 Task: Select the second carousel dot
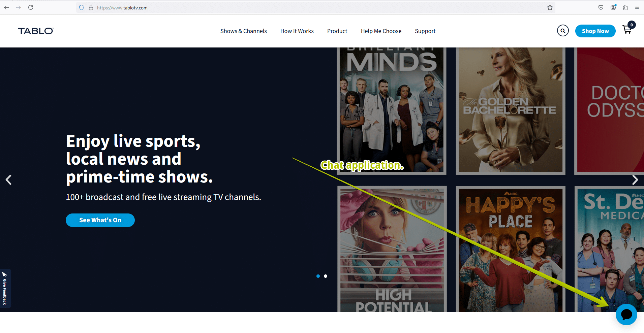[326, 276]
